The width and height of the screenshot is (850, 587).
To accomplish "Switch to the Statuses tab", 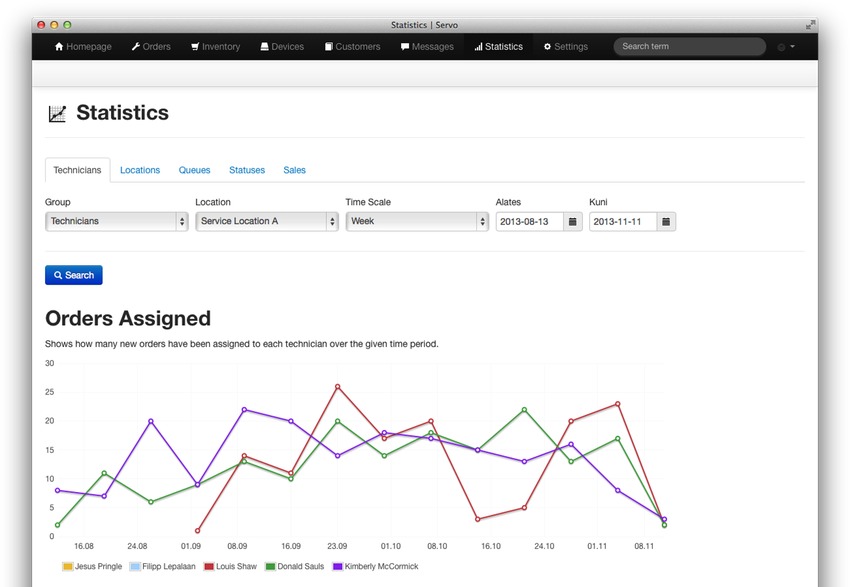I will pyautogui.click(x=247, y=170).
